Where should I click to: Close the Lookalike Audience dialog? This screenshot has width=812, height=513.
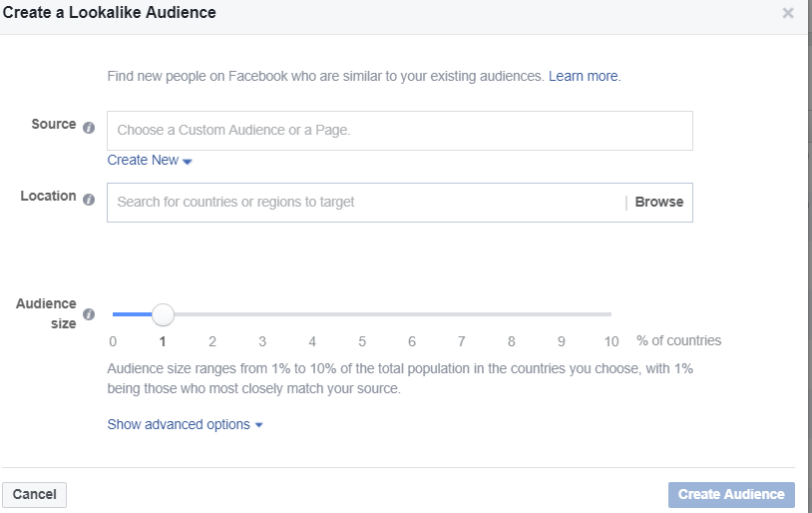click(788, 13)
